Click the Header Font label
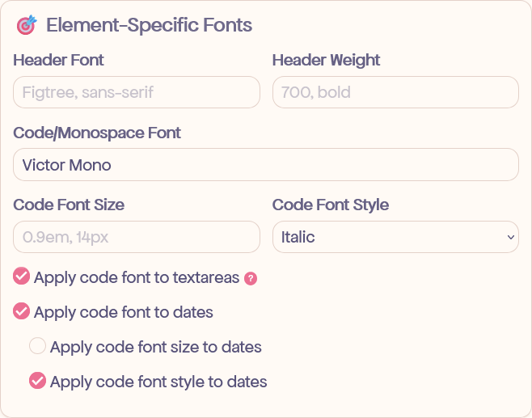 click(58, 60)
